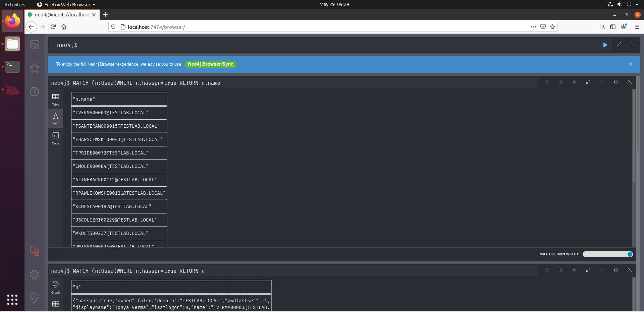
Task: Open the Firefox Web Browser menu
Action: [66, 4]
